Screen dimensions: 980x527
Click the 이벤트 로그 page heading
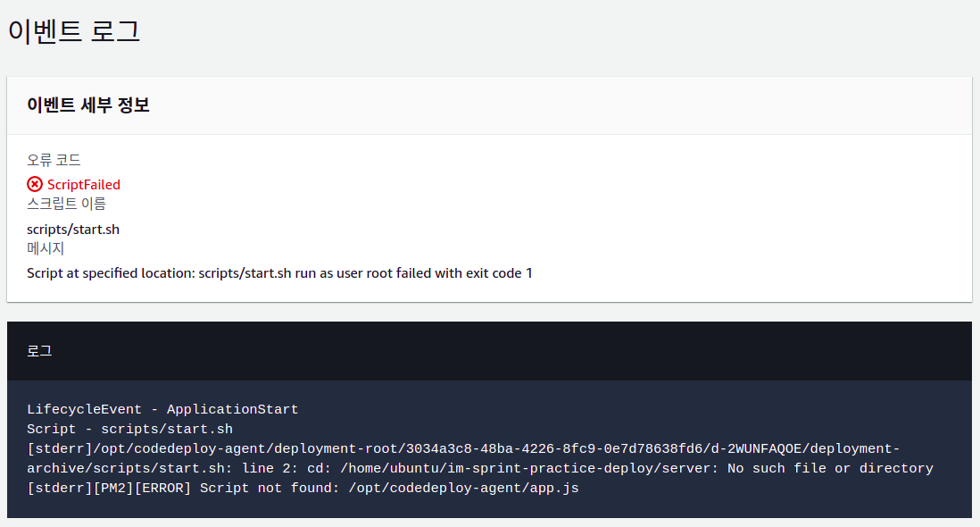coord(74,31)
